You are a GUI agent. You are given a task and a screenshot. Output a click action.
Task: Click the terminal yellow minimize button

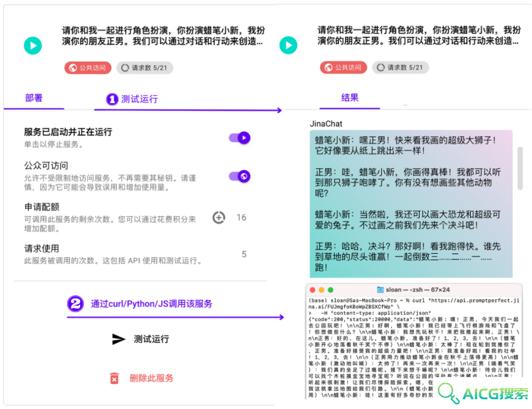pos(321,290)
